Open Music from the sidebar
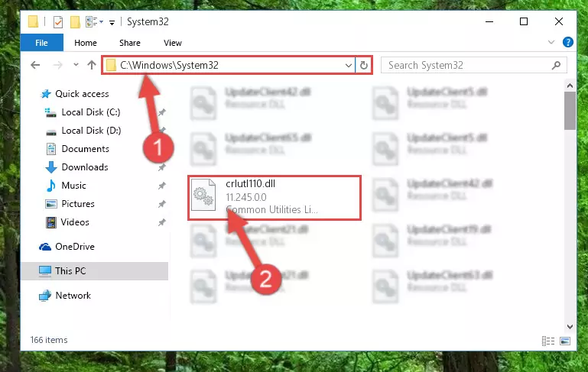Image resolution: width=588 pixels, height=372 pixels. pyautogui.click(x=73, y=186)
